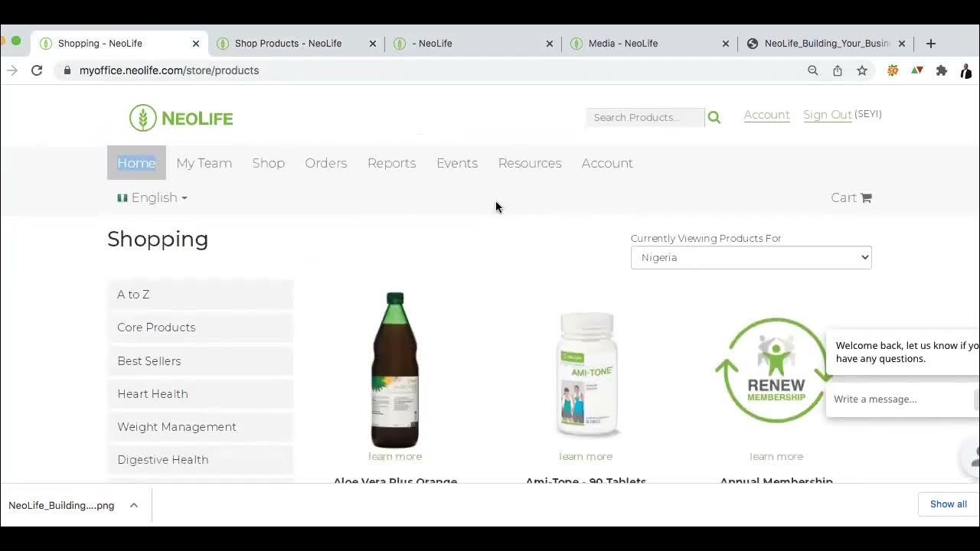Click the Sign Out link
Screen dimensions: 980x551
pyautogui.click(x=828, y=115)
